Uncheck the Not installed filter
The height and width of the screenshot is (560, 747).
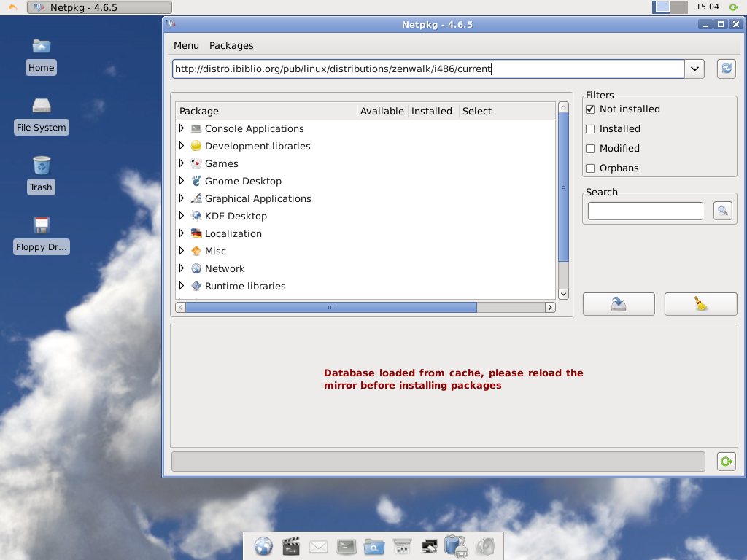click(x=589, y=109)
